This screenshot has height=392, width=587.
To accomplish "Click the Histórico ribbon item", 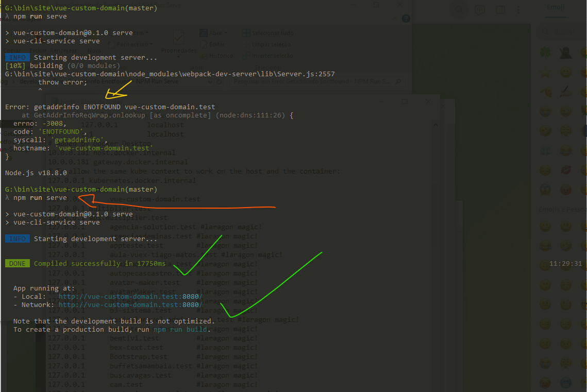I will 221,56.
